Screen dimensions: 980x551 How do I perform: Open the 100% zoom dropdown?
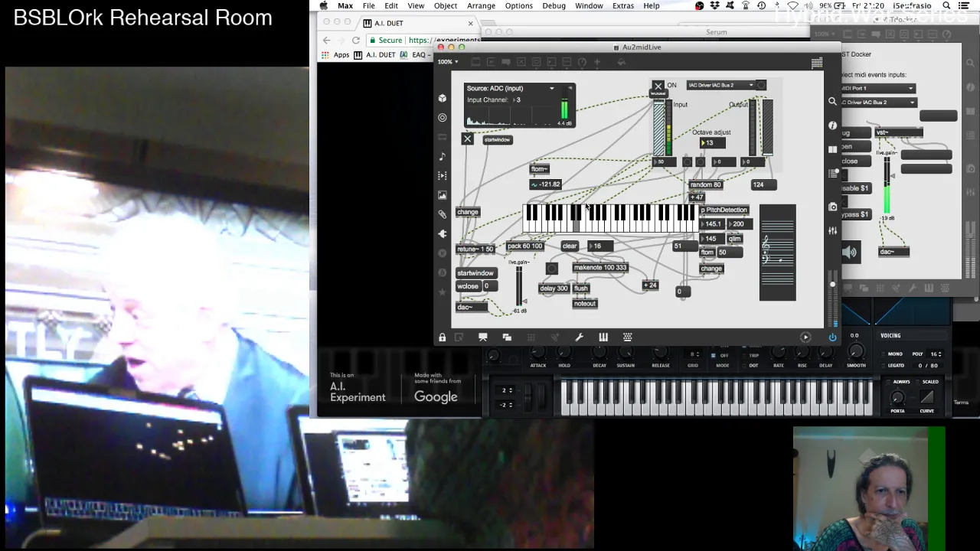coord(447,62)
